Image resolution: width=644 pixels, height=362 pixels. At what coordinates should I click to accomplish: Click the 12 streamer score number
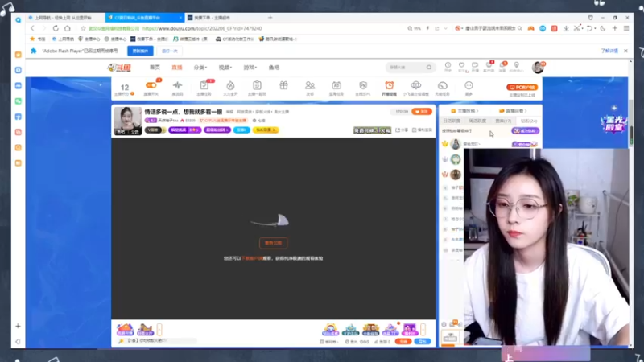pyautogui.click(x=125, y=88)
